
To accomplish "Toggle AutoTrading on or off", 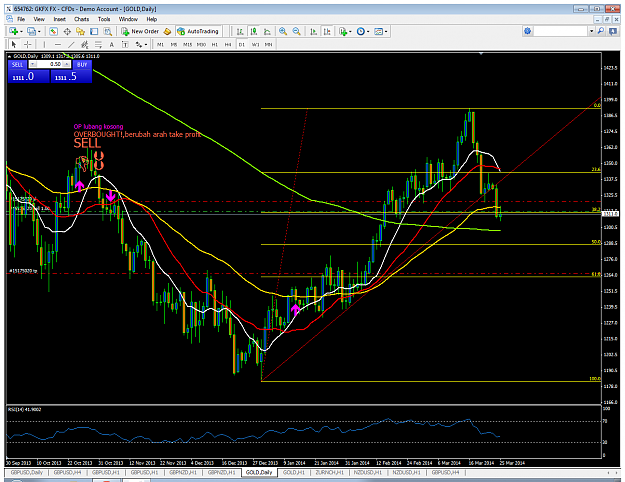I will pyautogui.click(x=198, y=31).
